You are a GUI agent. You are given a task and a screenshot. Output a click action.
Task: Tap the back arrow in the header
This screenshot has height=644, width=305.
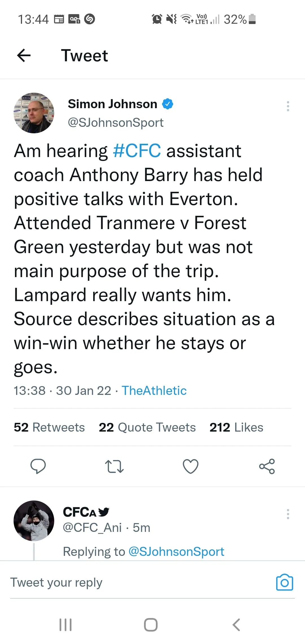(x=24, y=55)
